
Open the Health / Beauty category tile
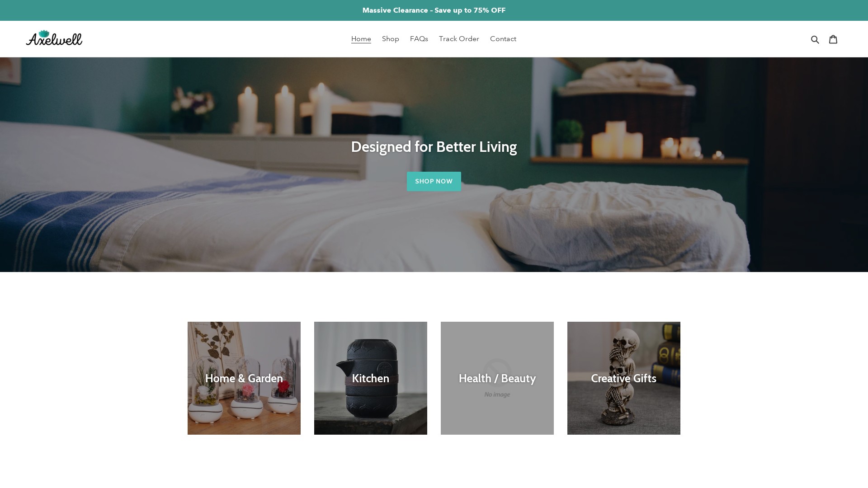[x=497, y=378]
